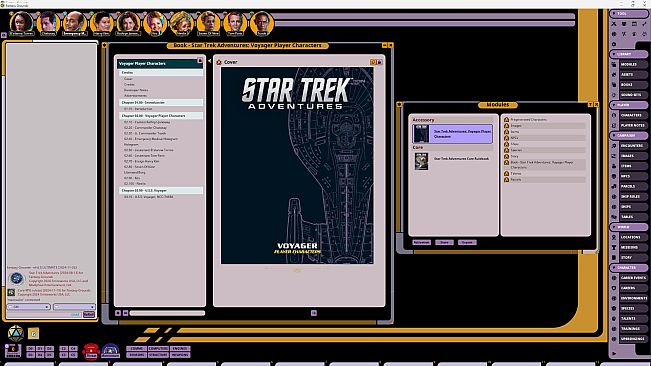Click the first button below the Modules list

pyautogui.click(x=421, y=242)
